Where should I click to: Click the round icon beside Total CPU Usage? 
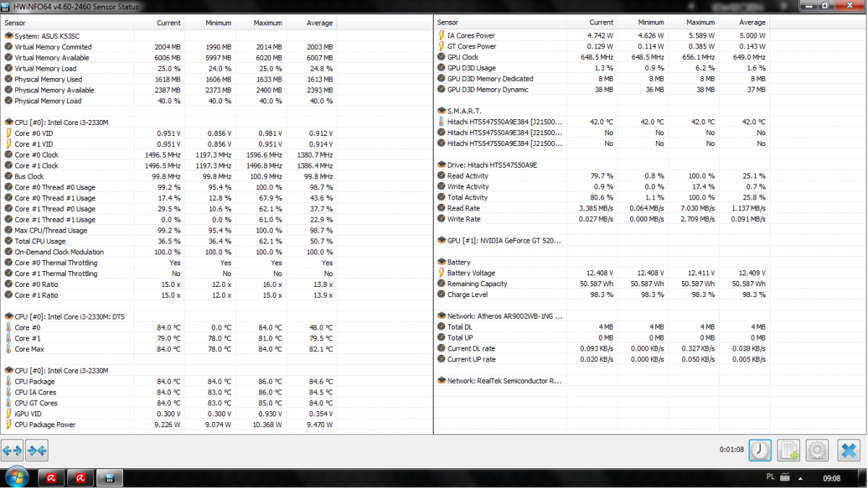[x=9, y=241]
